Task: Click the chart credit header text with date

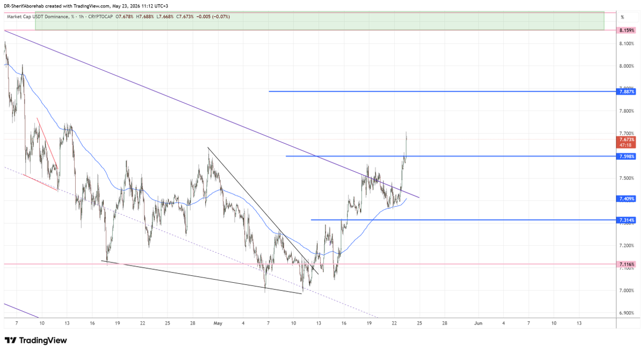Action: (86, 6)
